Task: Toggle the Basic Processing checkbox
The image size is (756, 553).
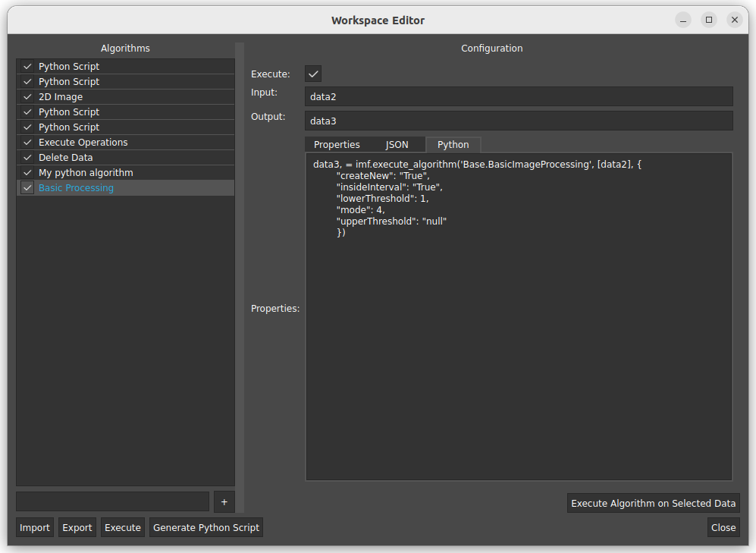Action: [27, 187]
